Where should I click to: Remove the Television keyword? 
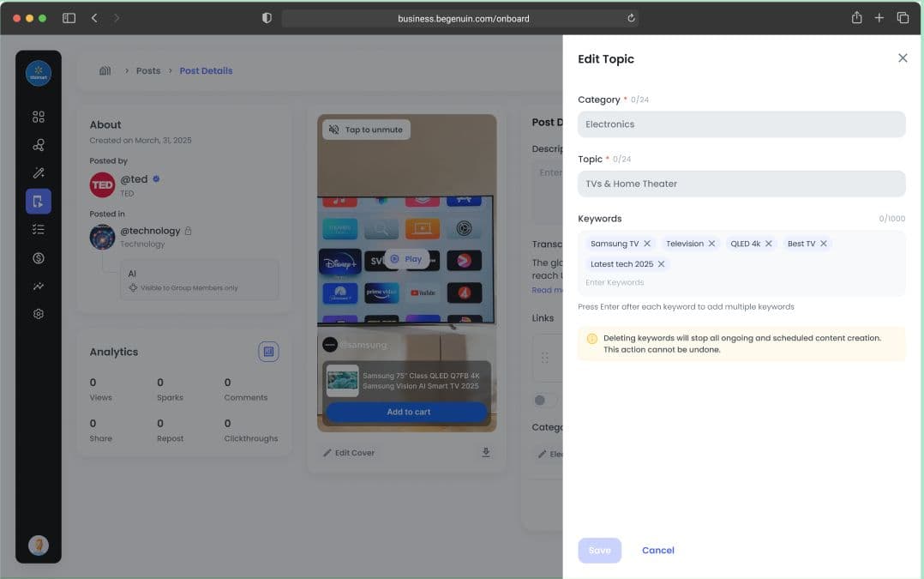(x=711, y=244)
